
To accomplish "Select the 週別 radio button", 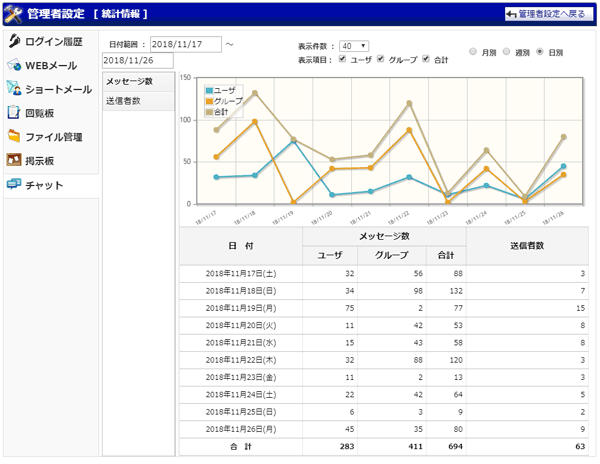I will point(506,51).
